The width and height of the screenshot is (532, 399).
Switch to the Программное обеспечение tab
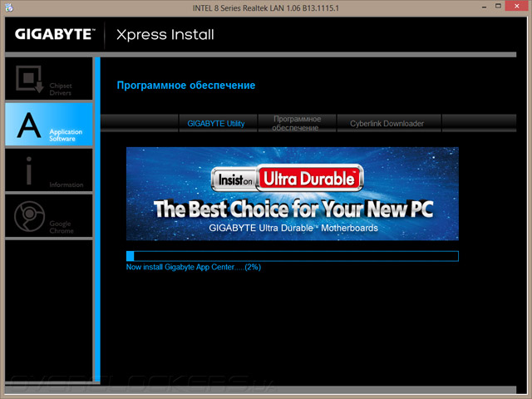click(x=297, y=124)
